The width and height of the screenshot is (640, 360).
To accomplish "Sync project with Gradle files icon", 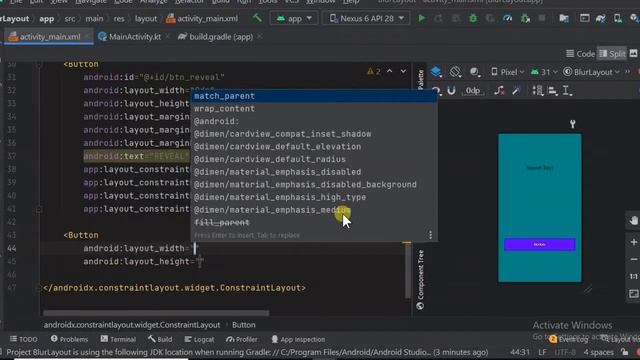I will point(601,18).
